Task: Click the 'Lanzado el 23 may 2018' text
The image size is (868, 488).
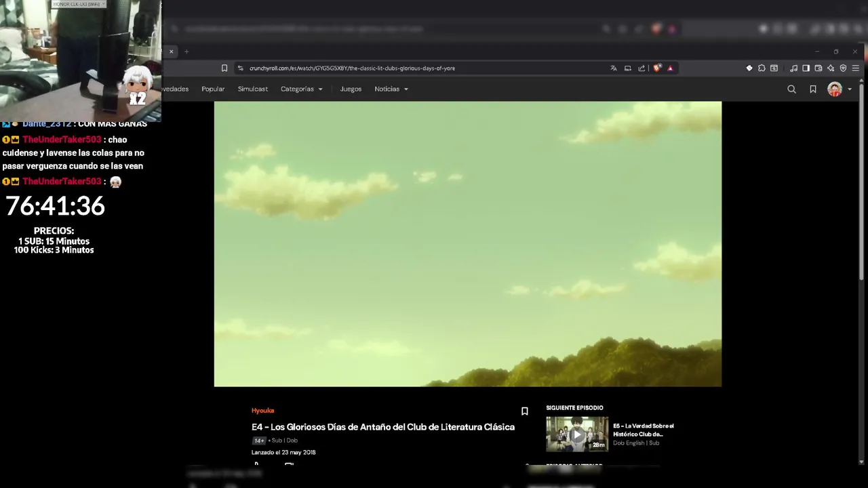Action: click(x=283, y=452)
